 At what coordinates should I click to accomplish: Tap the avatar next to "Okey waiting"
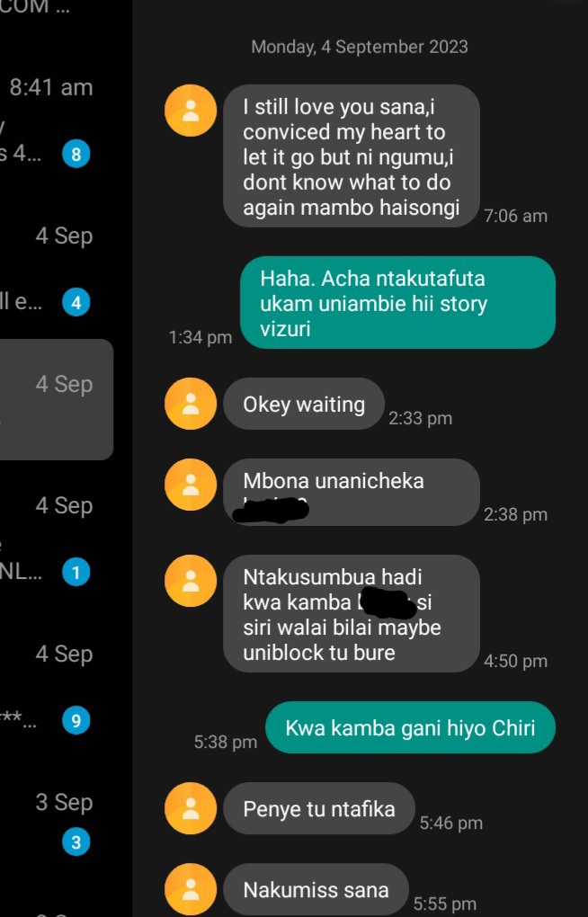(190, 404)
